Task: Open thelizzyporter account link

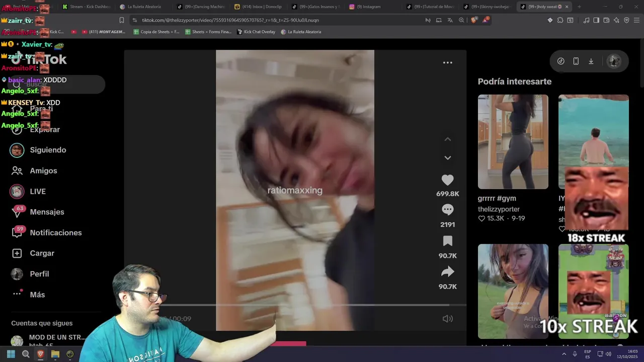Action: [x=499, y=209]
